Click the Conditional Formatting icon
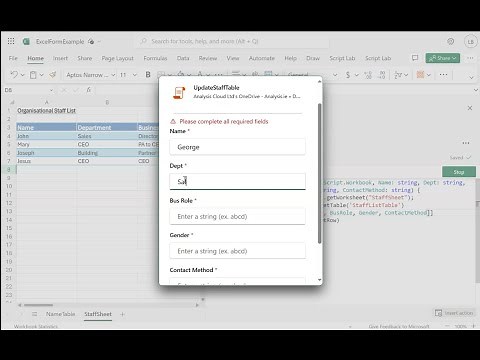 pyautogui.click(x=420, y=75)
